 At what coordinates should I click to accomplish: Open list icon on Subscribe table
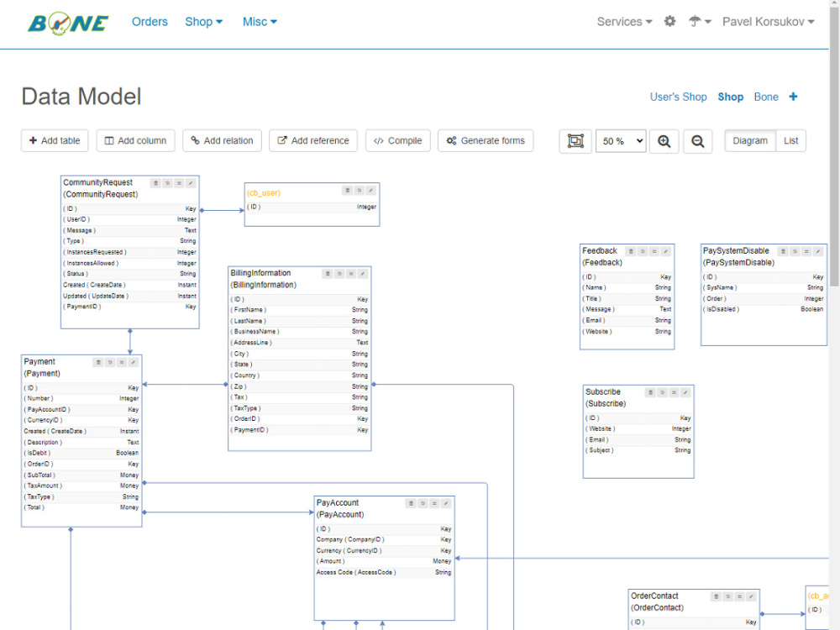[674, 392]
